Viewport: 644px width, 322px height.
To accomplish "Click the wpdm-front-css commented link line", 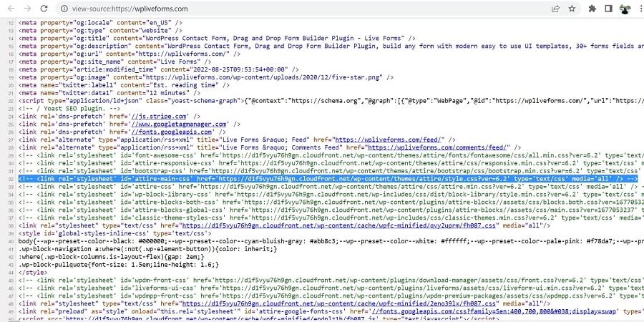I will pyautogui.click(x=331, y=280).
